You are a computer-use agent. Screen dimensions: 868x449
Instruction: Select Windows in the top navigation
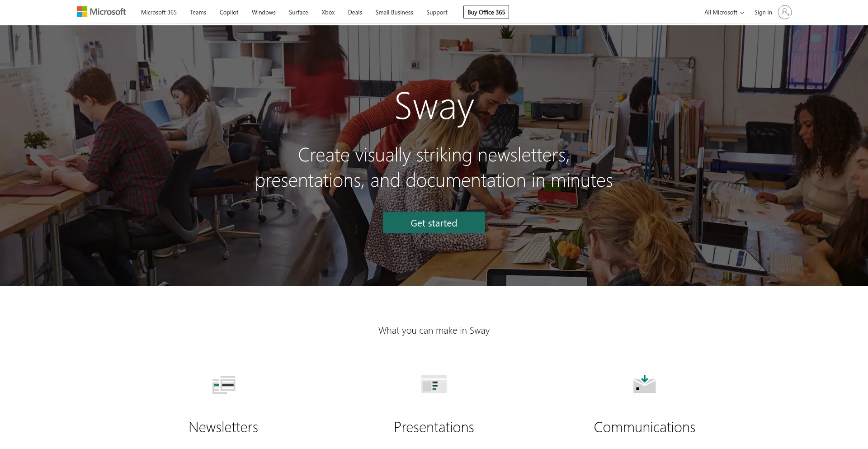tap(264, 12)
